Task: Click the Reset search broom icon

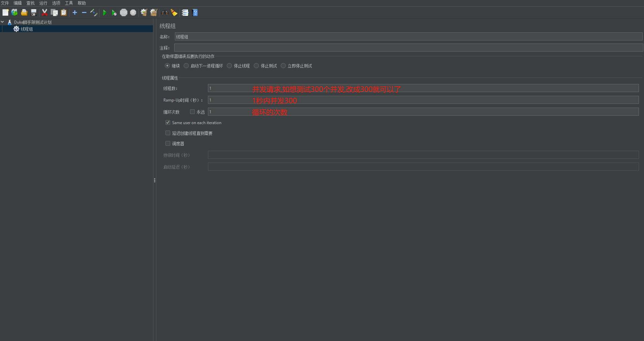Action: (174, 13)
